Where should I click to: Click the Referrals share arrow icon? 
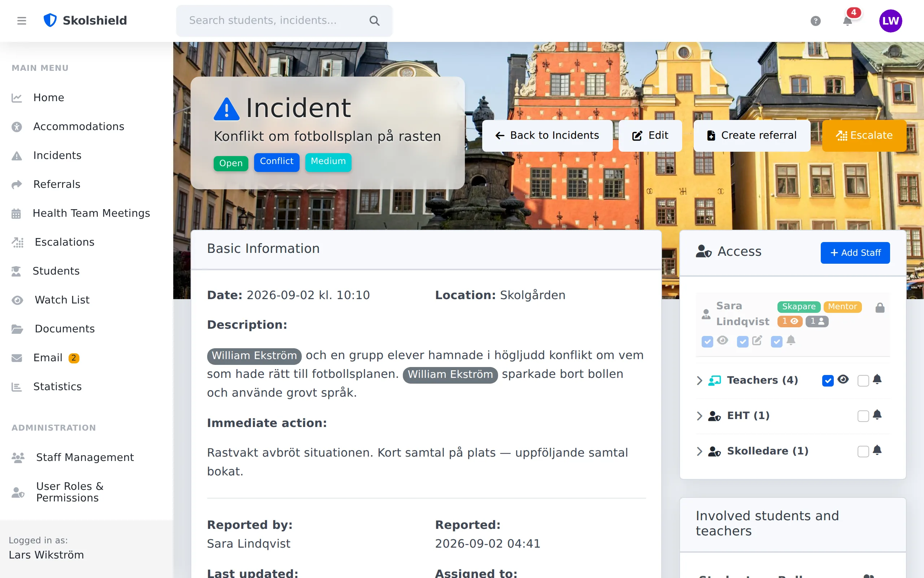(16, 185)
